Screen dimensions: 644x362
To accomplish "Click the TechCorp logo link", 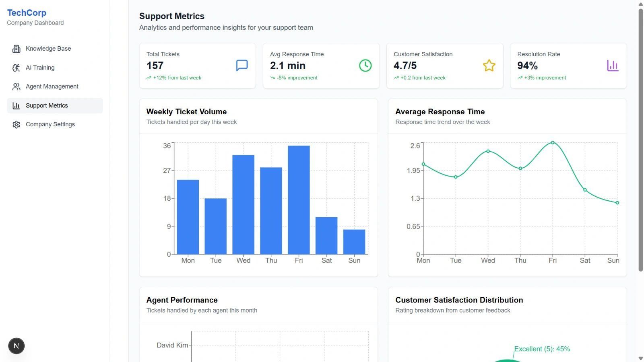I will coord(27,13).
